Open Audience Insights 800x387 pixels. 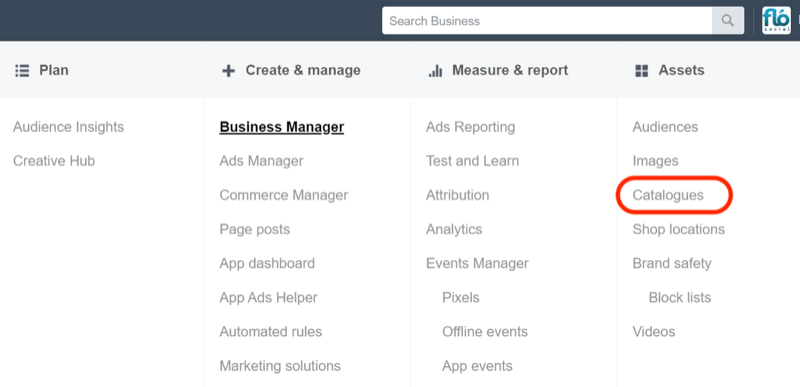pos(68,126)
